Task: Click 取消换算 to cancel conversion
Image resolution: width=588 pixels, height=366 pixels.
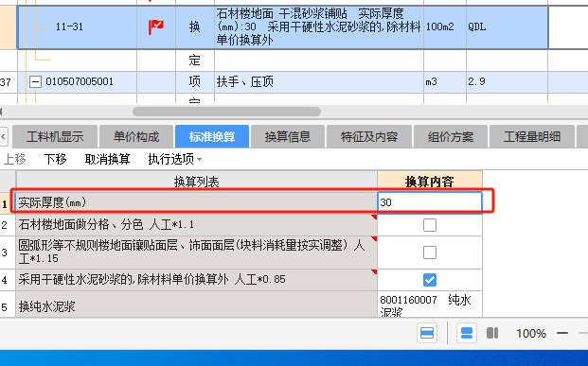Action: pos(107,159)
